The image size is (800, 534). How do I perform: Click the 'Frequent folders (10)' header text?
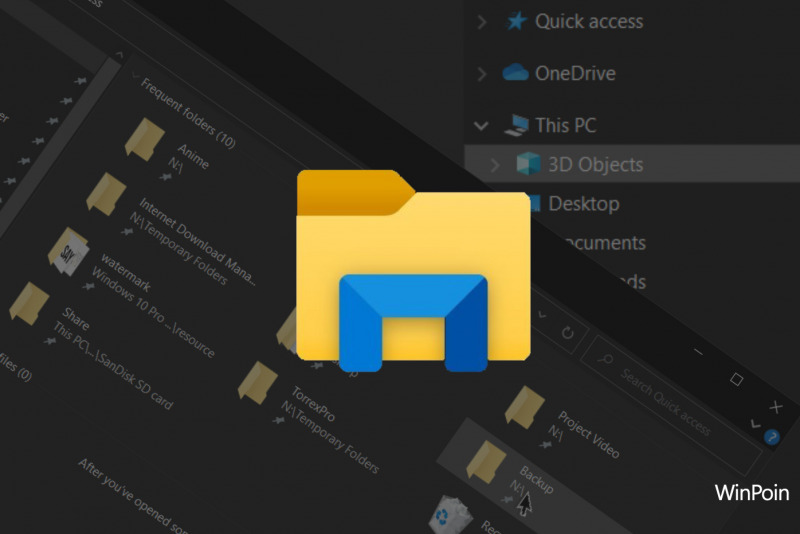(x=188, y=114)
